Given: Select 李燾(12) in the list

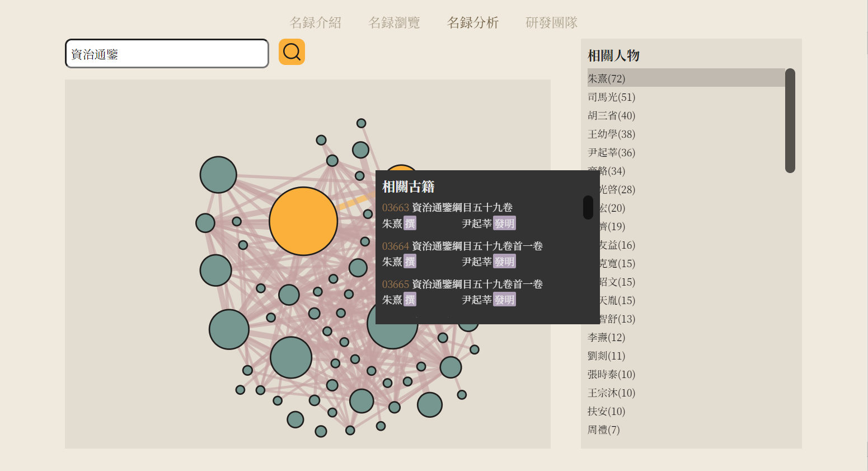Looking at the screenshot, I should tap(686, 337).
